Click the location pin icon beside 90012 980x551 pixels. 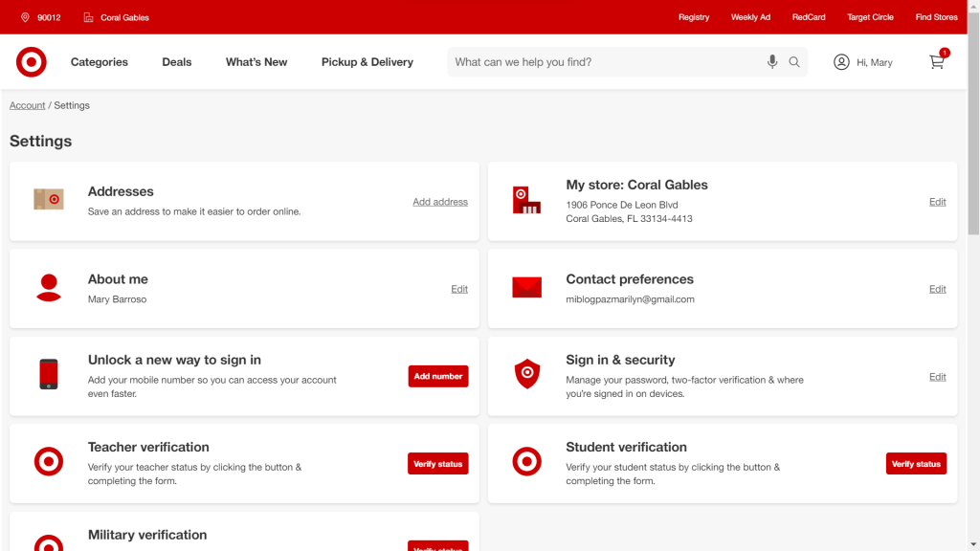coord(25,17)
